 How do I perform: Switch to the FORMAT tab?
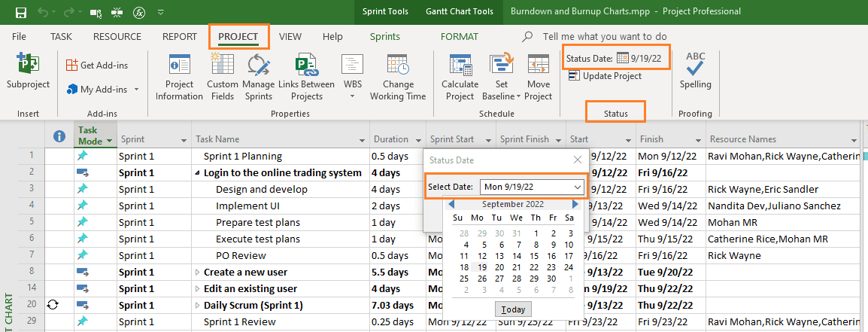(460, 37)
